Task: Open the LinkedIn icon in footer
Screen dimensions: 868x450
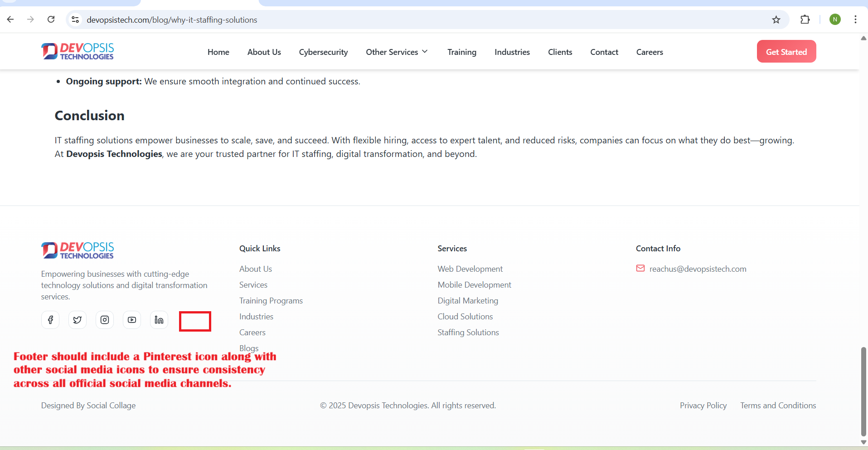Action: (159, 320)
